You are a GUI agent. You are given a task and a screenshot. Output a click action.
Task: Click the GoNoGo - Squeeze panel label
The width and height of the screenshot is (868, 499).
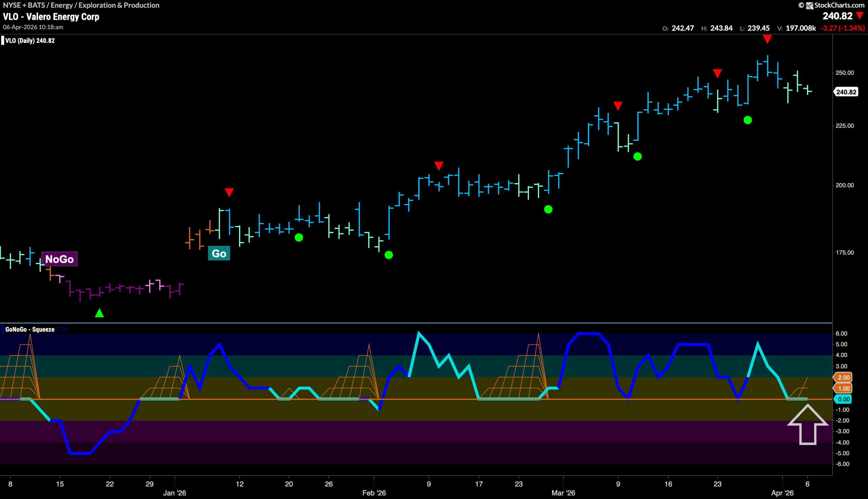(30, 329)
